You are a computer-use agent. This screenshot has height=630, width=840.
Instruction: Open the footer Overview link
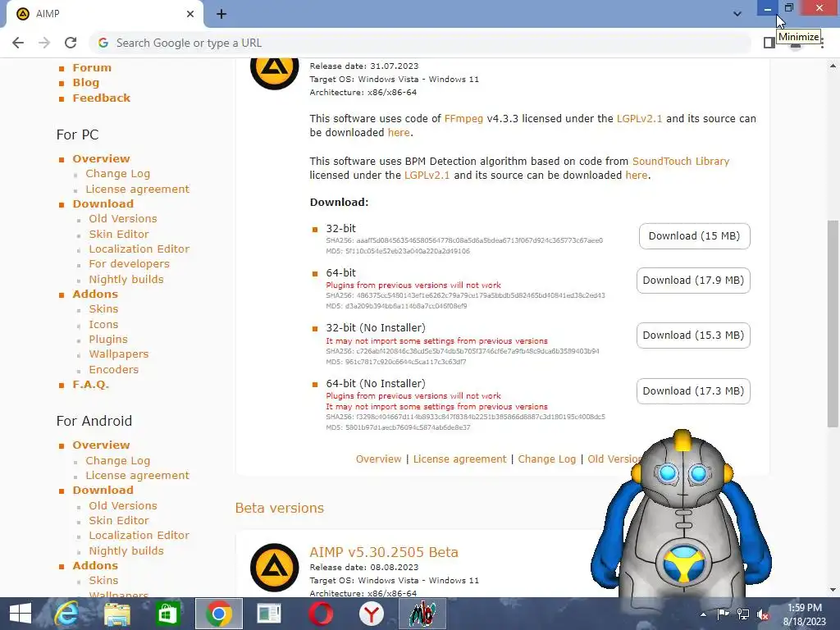(378, 459)
